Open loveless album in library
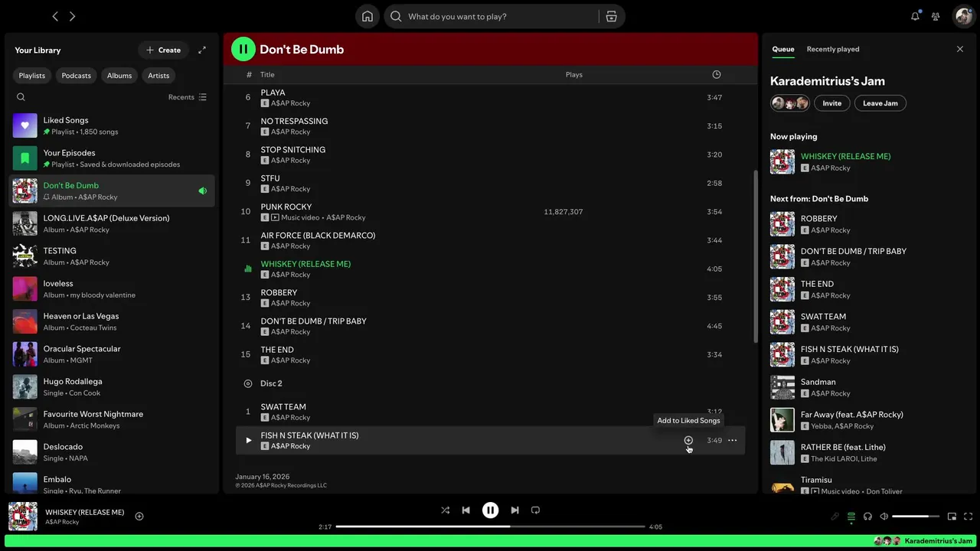 112,289
